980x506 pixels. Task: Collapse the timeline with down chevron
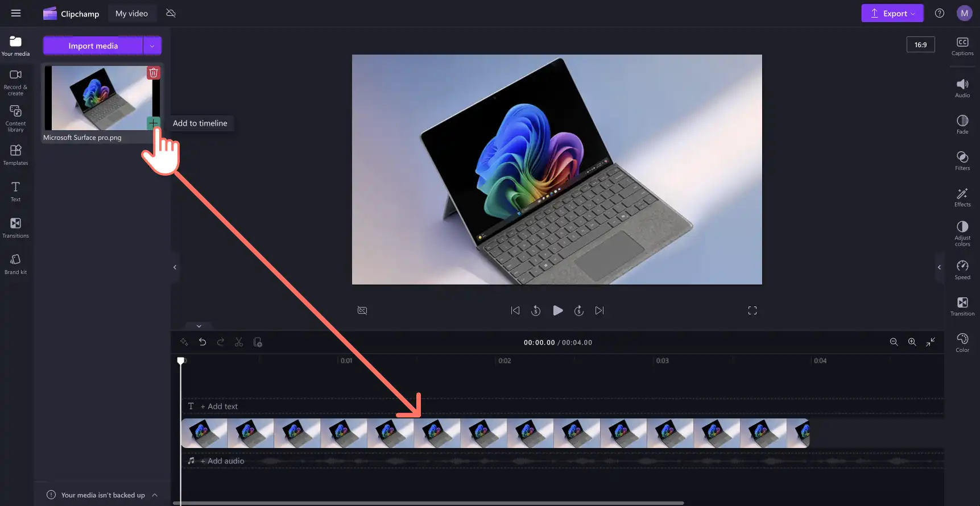click(x=199, y=326)
